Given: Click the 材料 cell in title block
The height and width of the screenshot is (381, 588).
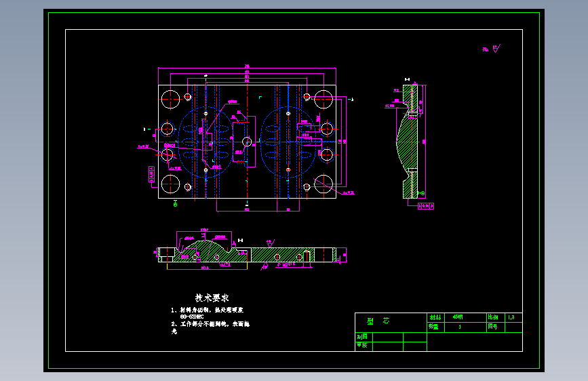Looking at the screenshot, I should click(435, 318).
